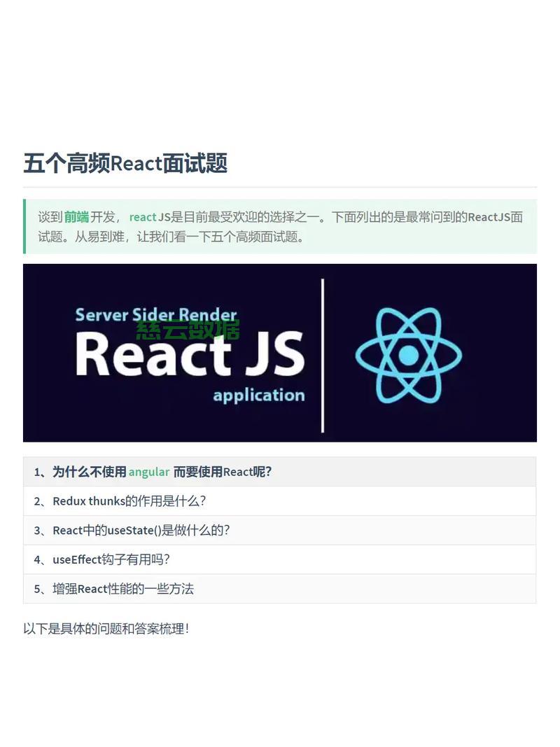Viewport: 560px width, 747px height.
Task: Click the text 以下是具体的问题和答案梳理
Action: tap(99, 629)
